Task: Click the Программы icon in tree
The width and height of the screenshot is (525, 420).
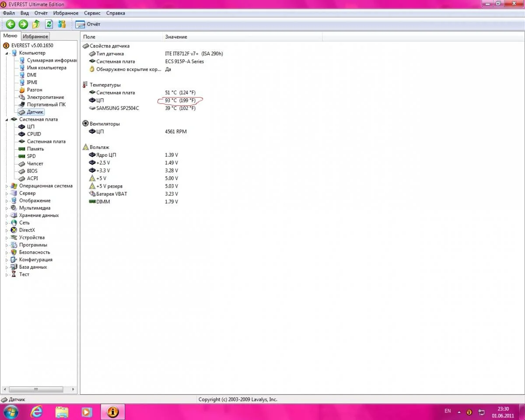Action: pos(14,245)
